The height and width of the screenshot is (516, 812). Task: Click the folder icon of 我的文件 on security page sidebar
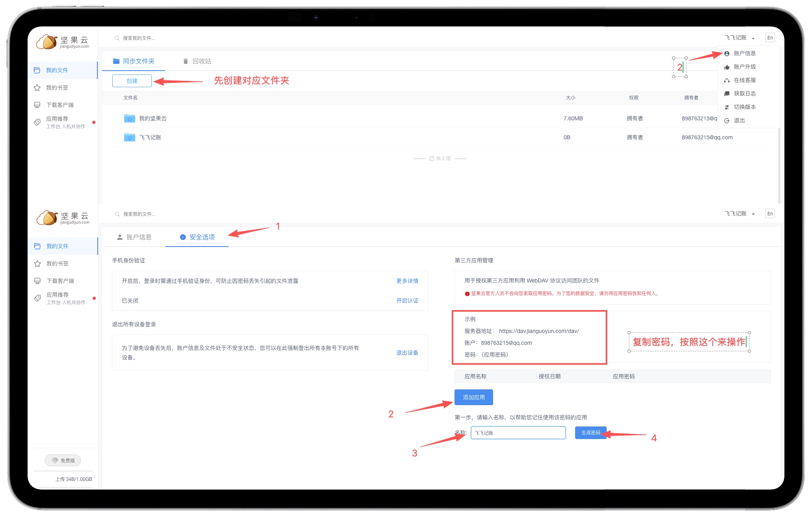tap(37, 246)
